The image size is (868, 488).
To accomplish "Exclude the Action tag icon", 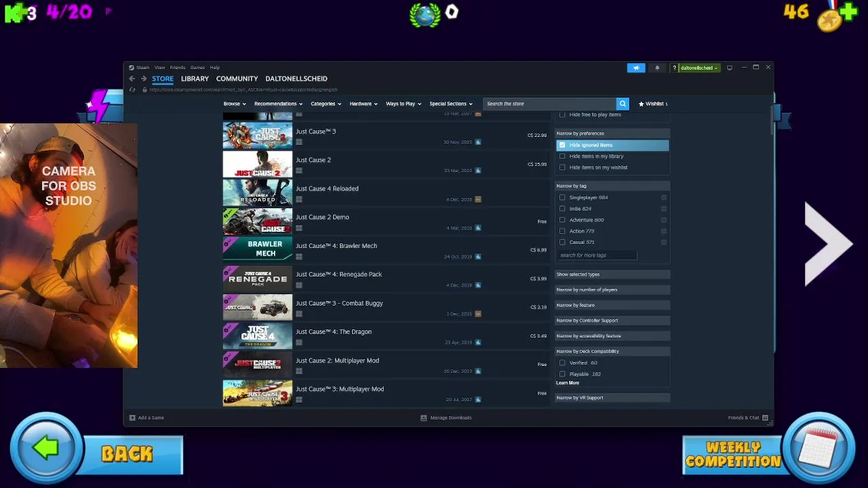I will point(664,231).
